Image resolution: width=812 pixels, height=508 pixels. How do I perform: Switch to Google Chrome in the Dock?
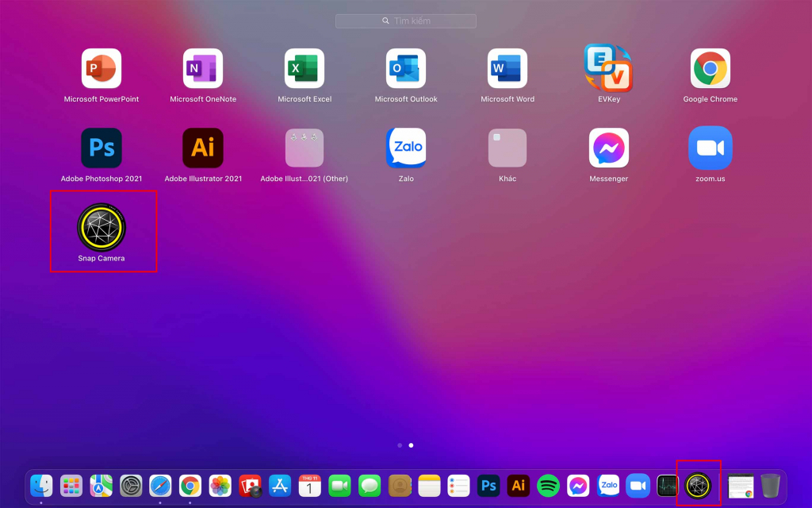point(190,487)
